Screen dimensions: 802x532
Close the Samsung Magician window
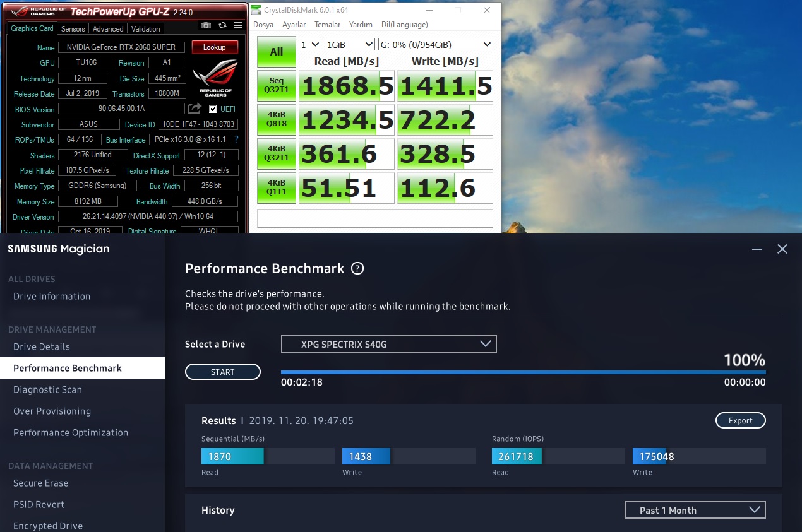tap(782, 249)
